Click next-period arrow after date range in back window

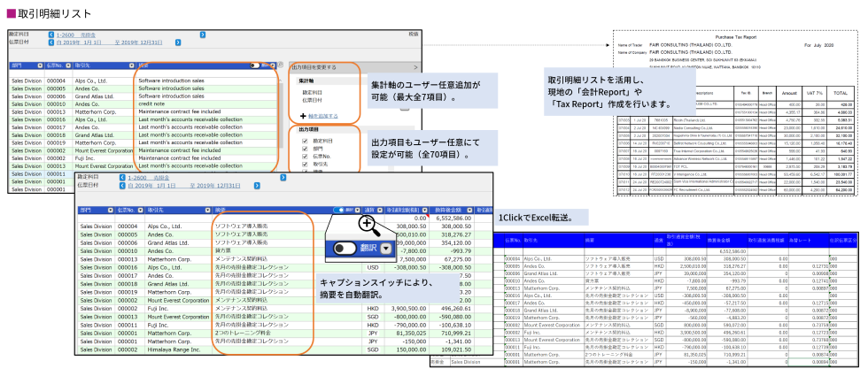(x=178, y=42)
